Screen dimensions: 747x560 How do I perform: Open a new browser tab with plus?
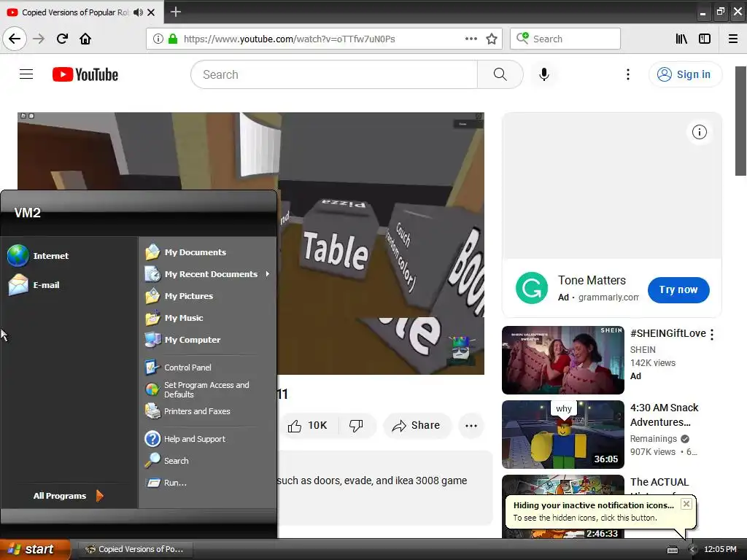click(176, 12)
